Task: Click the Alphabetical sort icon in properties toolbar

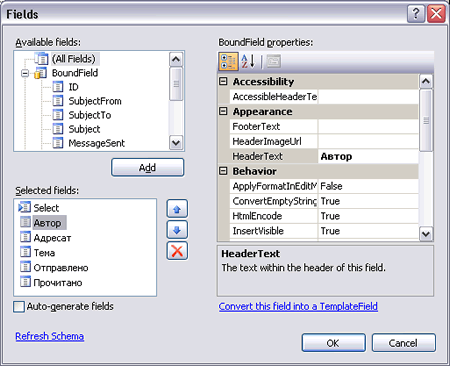Action: (x=248, y=61)
